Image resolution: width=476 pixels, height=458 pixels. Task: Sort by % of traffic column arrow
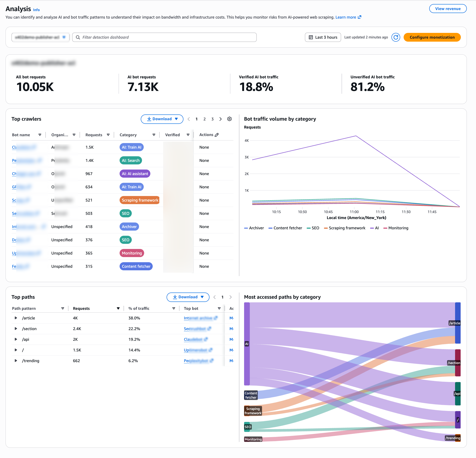pyautogui.click(x=174, y=308)
